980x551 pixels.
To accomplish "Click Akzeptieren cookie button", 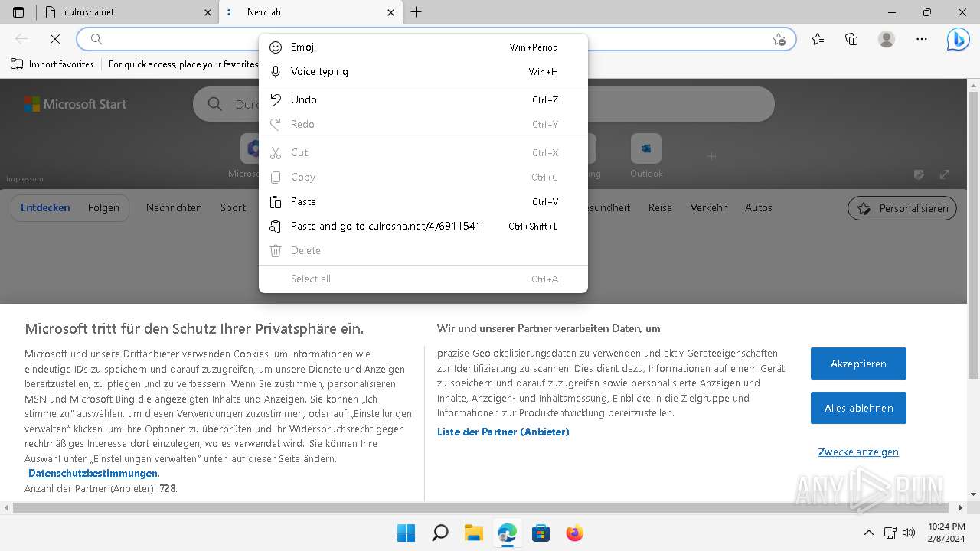I will click(858, 364).
